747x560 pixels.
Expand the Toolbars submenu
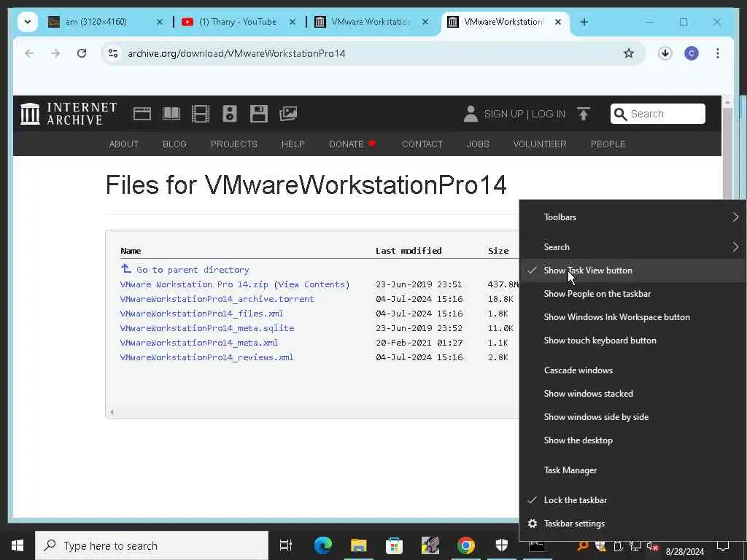[x=632, y=217]
